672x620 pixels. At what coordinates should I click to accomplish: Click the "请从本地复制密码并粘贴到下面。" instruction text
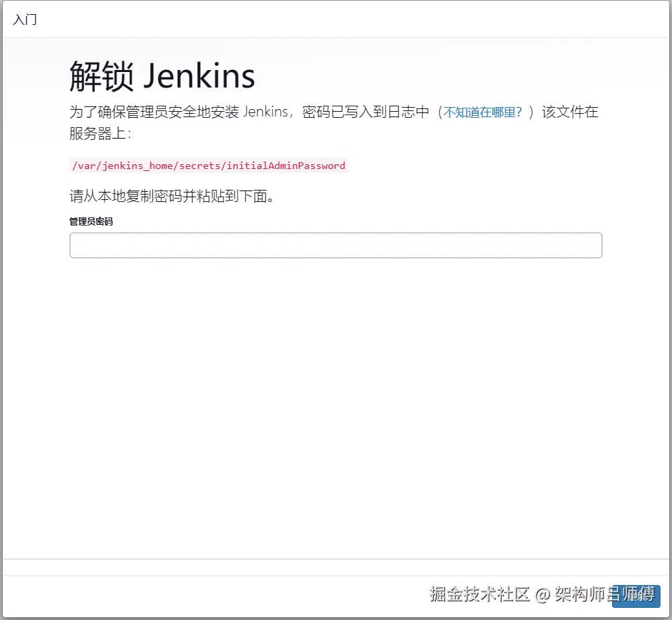pyautogui.click(x=172, y=197)
